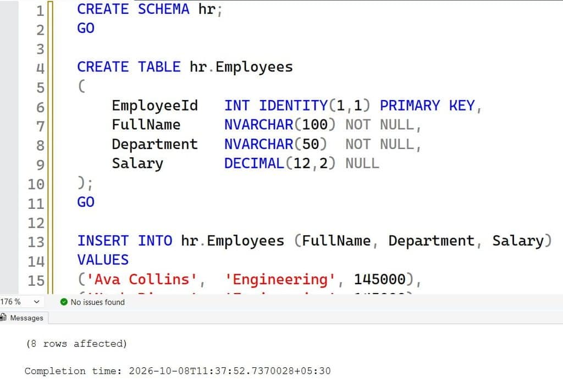Click hr.Employees in the CREATE TABLE line
The width and height of the screenshot is (563, 392).
coord(241,67)
